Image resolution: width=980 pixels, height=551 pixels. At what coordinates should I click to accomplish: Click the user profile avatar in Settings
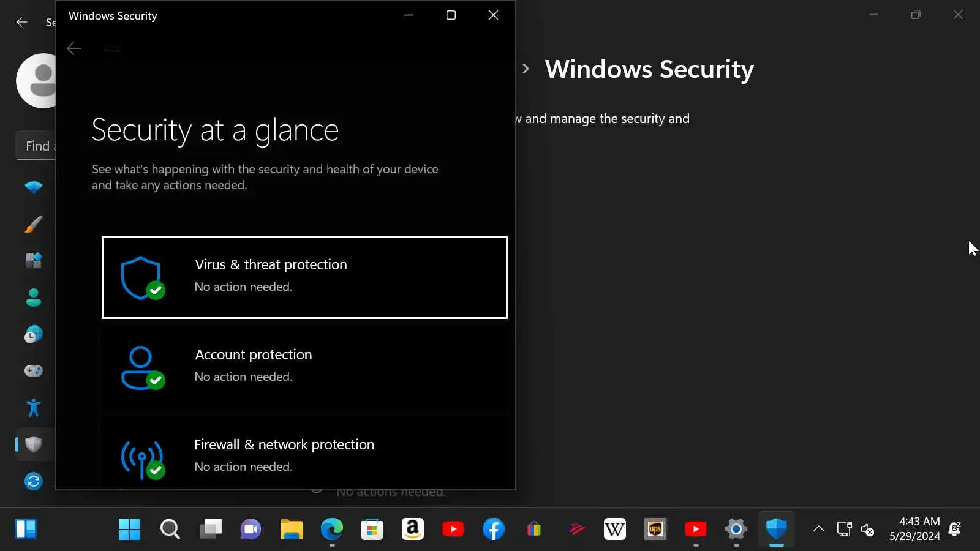tap(36, 81)
